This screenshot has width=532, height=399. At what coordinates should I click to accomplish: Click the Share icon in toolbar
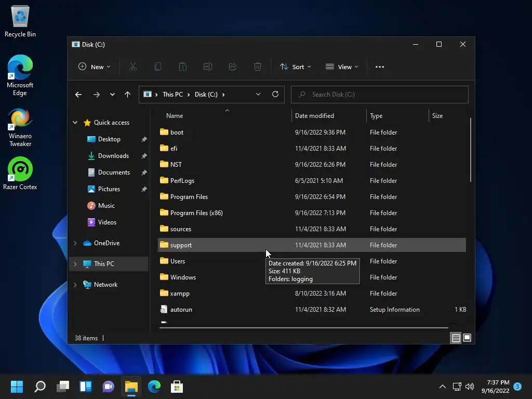coord(232,67)
